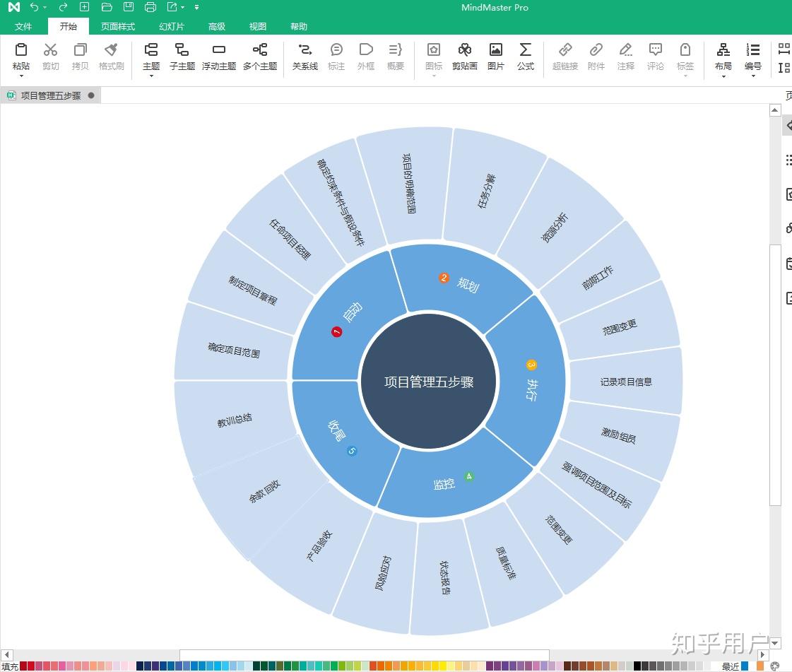Open the Help (帮助) tab
792x672 pixels.
click(x=299, y=26)
